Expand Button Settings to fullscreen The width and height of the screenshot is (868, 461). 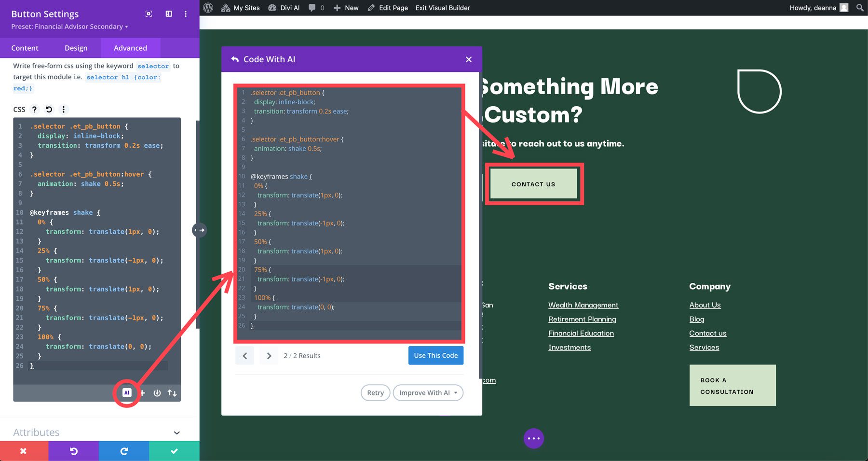(149, 14)
